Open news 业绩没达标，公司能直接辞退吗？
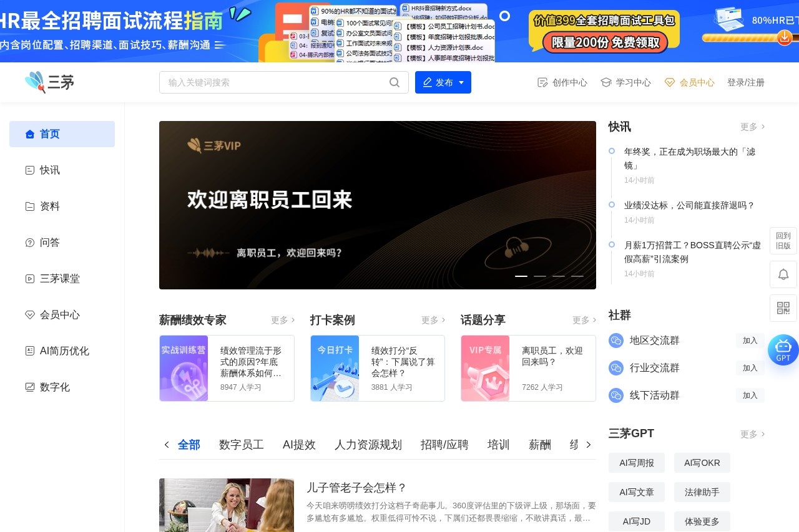This screenshot has height=532, width=799. [x=689, y=205]
